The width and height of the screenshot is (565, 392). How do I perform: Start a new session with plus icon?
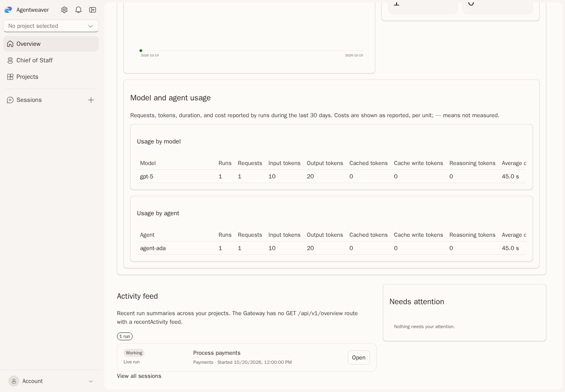click(91, 100)
